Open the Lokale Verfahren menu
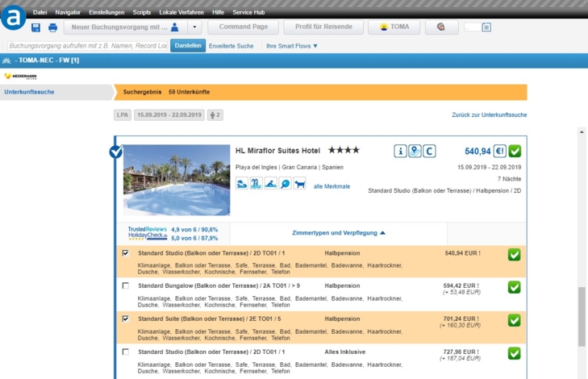 point(181,12)
